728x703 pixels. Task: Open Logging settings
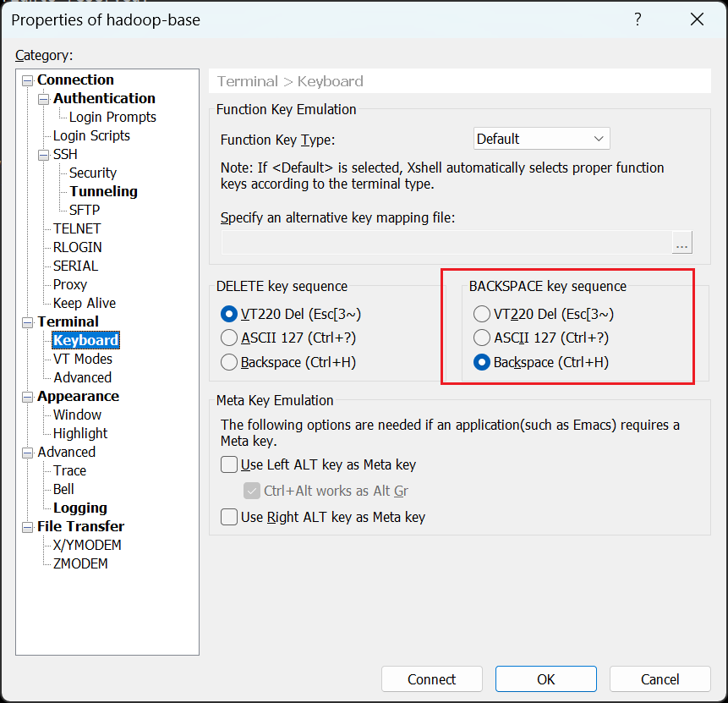[80, 508]
